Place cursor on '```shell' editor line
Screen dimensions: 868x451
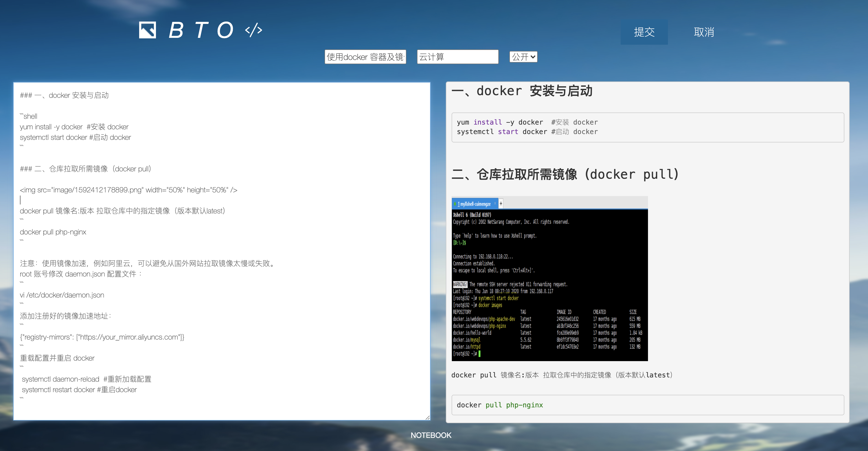pyautogui.click(x=29, y=116)
